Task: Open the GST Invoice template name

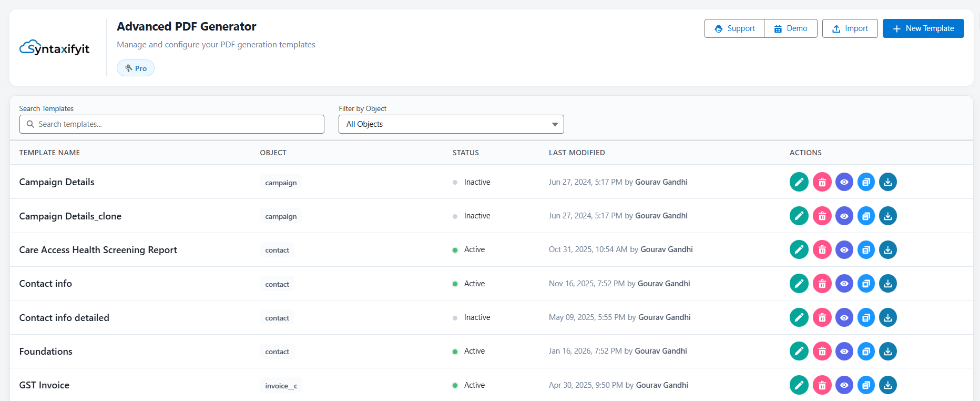Action: (44, 385)
